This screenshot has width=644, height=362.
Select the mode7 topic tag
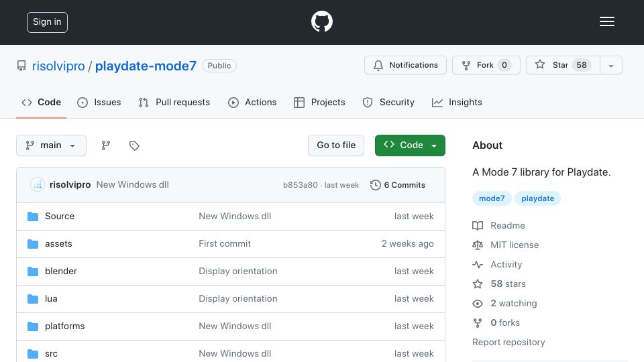(492, 198)
